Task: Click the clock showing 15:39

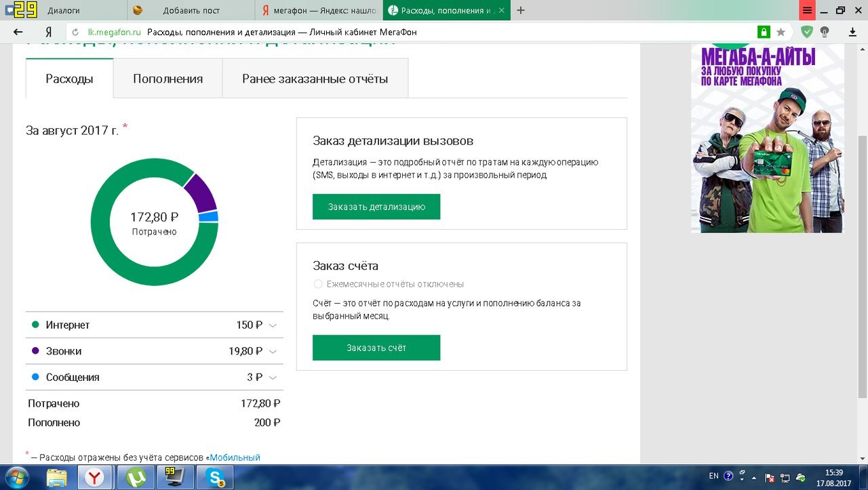Action: (835, 472)
